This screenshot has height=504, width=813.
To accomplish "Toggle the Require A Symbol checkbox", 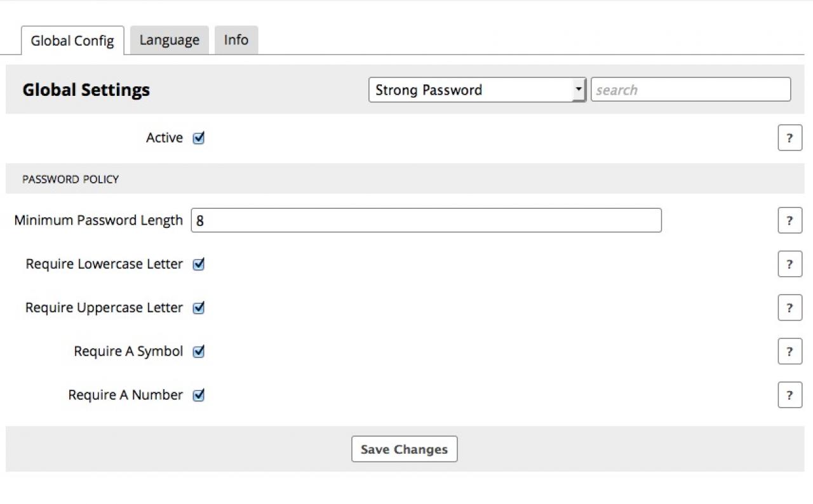I will point(199,351).
